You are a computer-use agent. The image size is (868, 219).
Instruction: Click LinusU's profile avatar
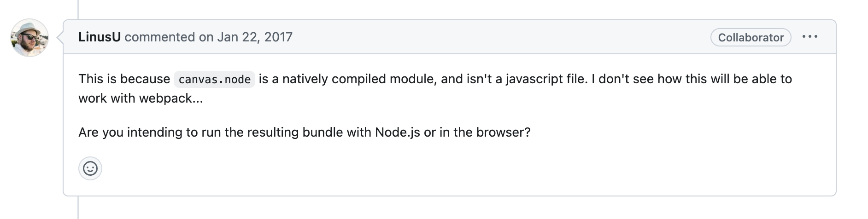pyautogui.click(x=29, y=38)
